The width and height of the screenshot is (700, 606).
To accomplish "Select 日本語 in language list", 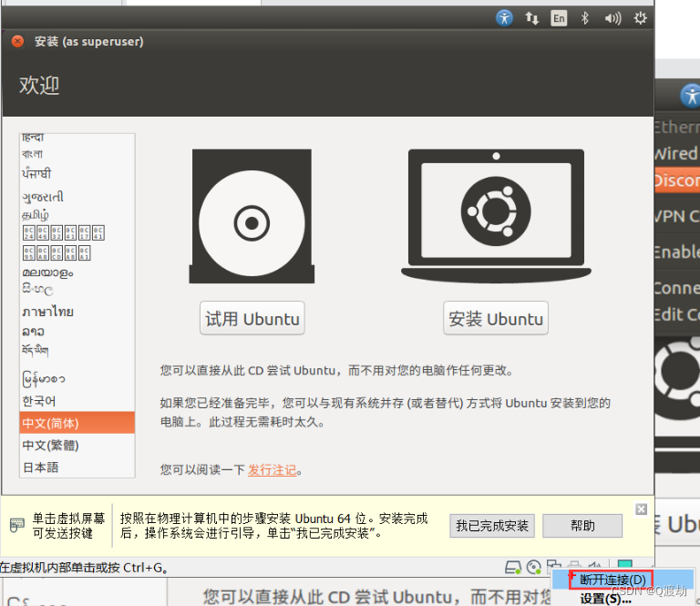I will click(77, 467).
